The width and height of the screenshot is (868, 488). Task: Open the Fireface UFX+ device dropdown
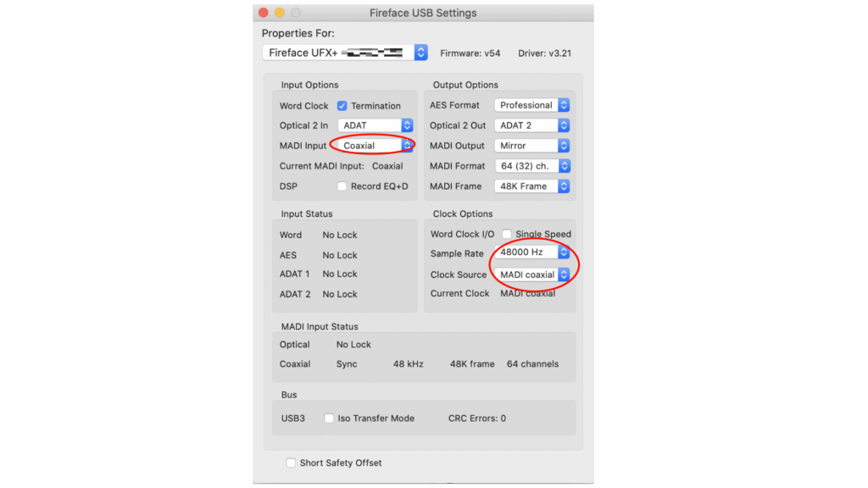tap(345, 53)
